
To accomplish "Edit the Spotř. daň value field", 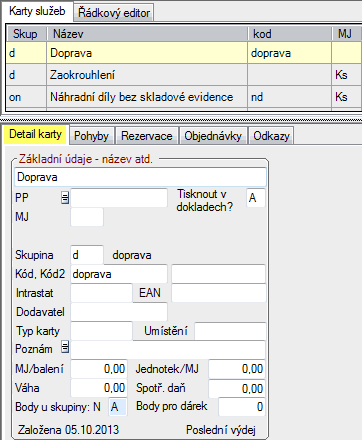I will [237, 388].
